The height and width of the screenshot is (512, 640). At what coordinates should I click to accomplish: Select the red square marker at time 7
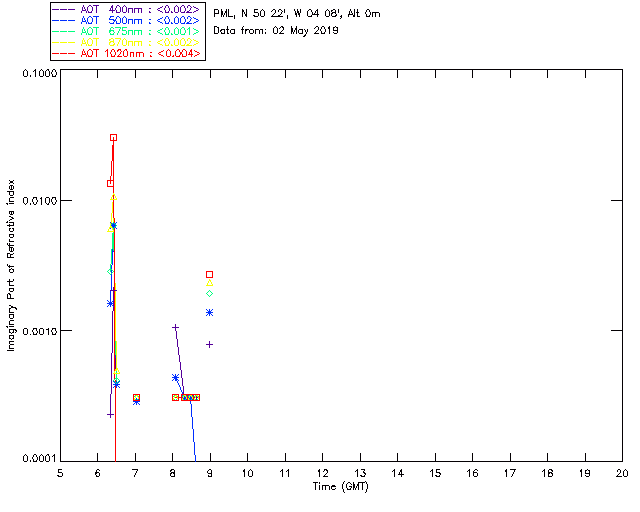(136, 397)
